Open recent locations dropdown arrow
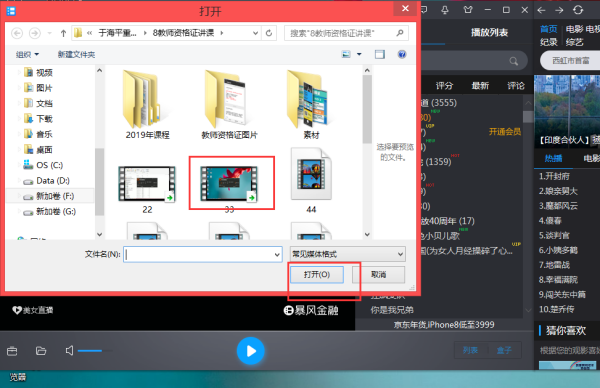Screen dimensions: 600x388 coord(49,33)
